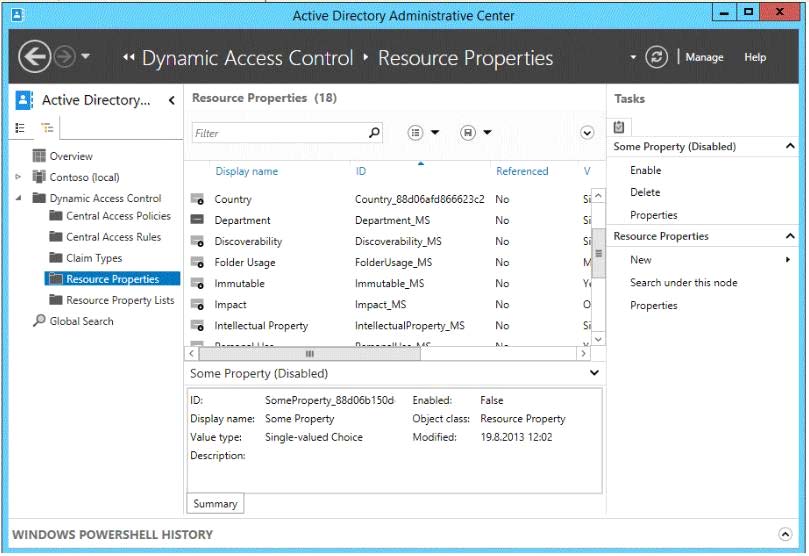Open Global Search
Image resolution: width=809 pixels, height=556 pixels.
(x=82, y=321)
